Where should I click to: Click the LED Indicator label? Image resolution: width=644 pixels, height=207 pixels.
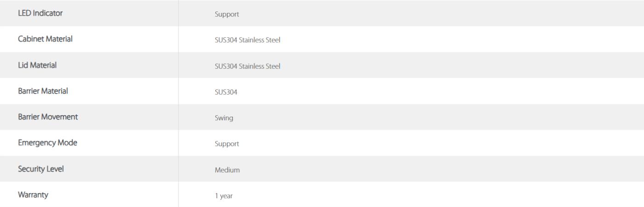(40, 13)
